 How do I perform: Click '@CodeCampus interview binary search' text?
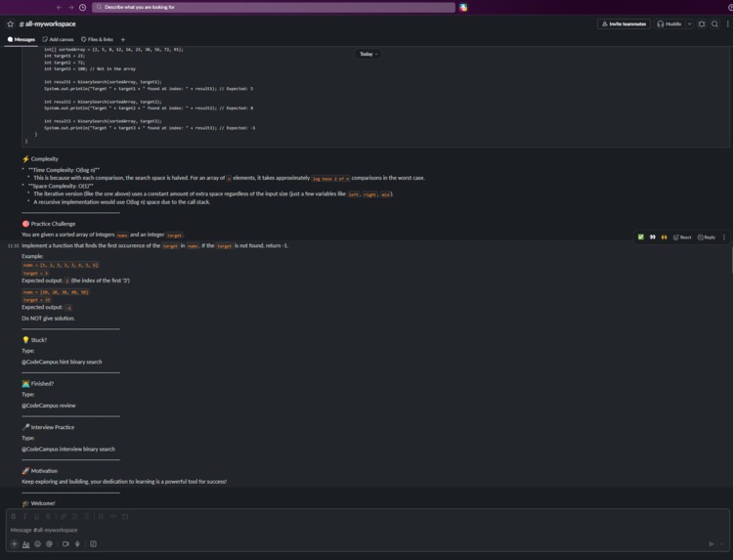click(68, 450)
